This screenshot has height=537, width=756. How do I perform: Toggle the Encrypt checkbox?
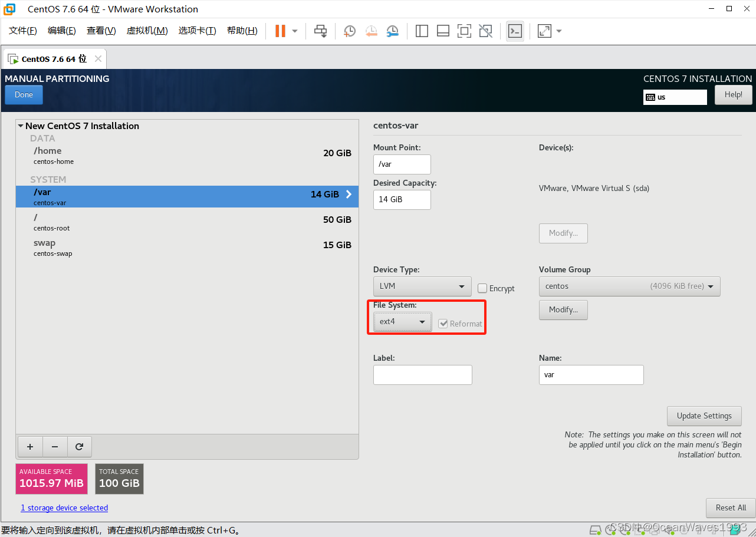[482, 288]
